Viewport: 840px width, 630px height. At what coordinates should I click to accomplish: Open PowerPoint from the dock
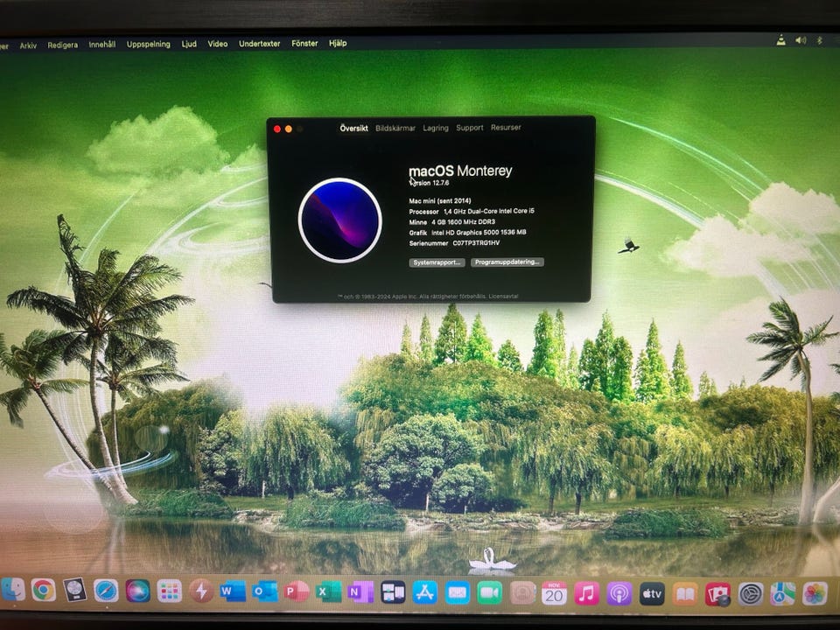(297, 592)
